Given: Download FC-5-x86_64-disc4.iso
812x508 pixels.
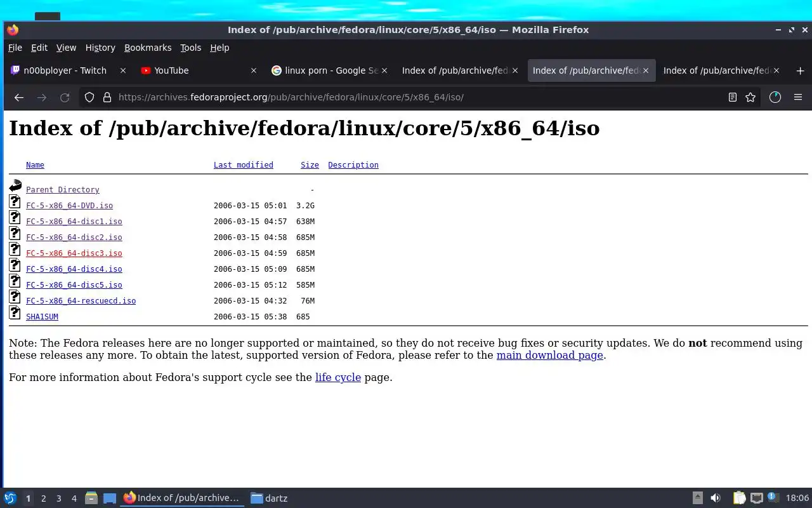Looking at the screenshot, I should pyautogui.click(x=74, y=269).
